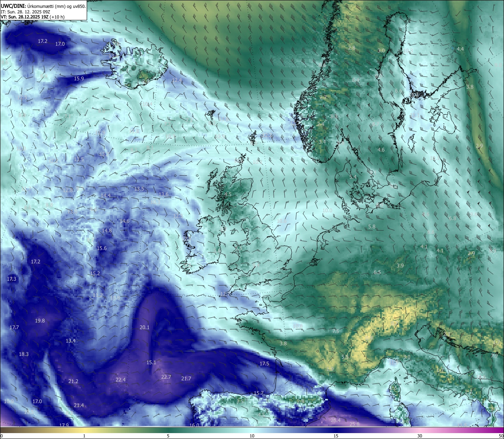Click the 13.6 value label
This screenshot has width=504, height=439.
click(x=163, y=194)
